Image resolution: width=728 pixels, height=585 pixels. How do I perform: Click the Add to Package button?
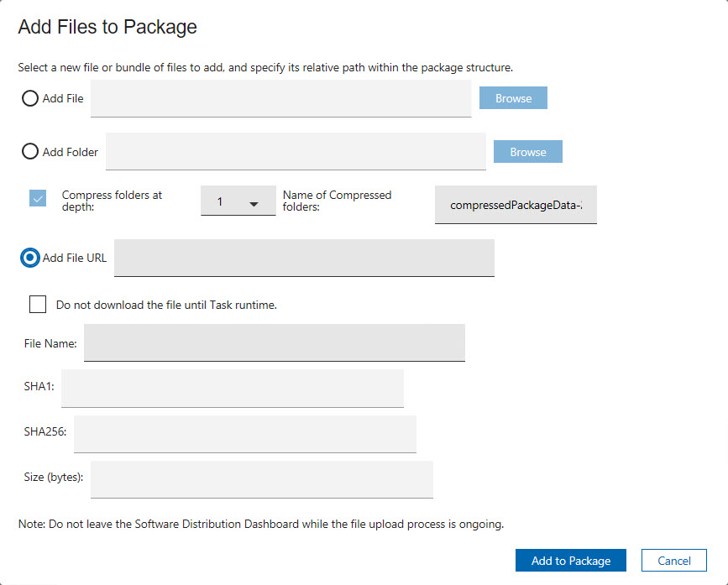point(570,560)
